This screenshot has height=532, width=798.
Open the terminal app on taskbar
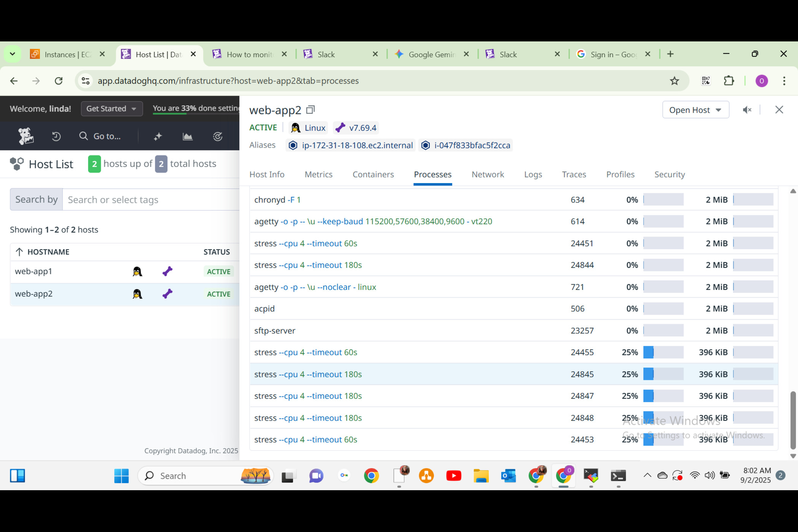(x=618, y=476)
